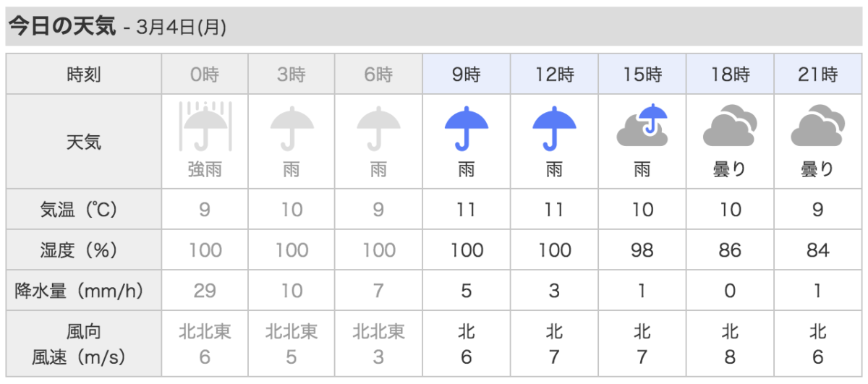Click the cloudy icon at 18時
The width and height of the screenshot is (868, 384).
point(730,126)
